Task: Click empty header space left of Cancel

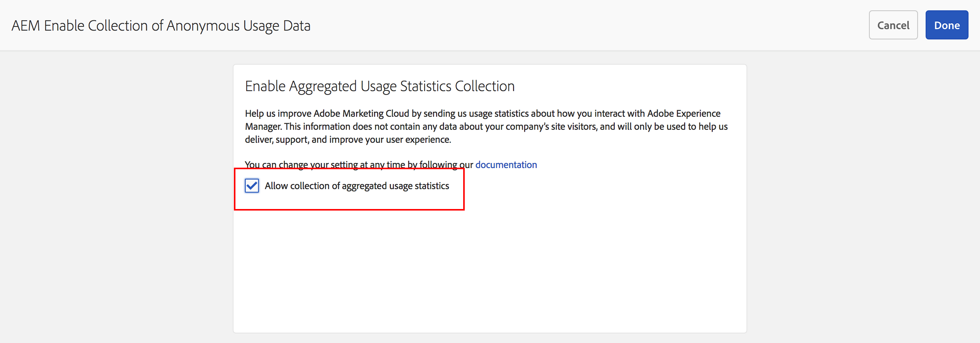Action: (x=612, y=25)
